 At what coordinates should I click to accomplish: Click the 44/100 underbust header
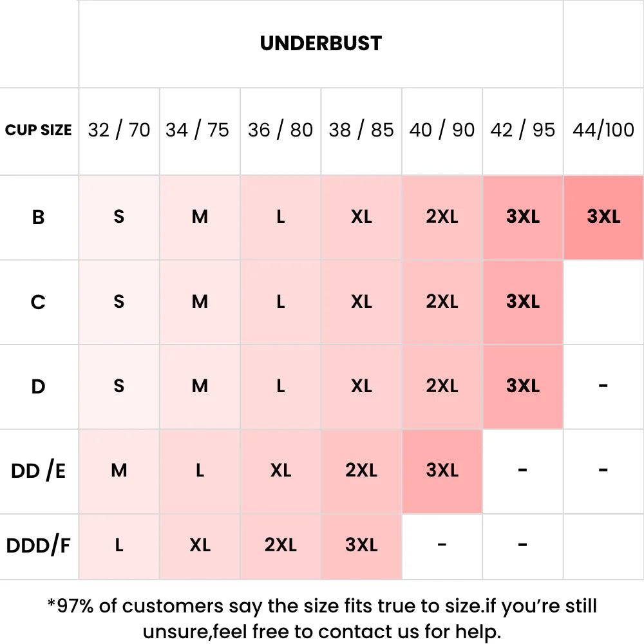click(x=603, y=130)
